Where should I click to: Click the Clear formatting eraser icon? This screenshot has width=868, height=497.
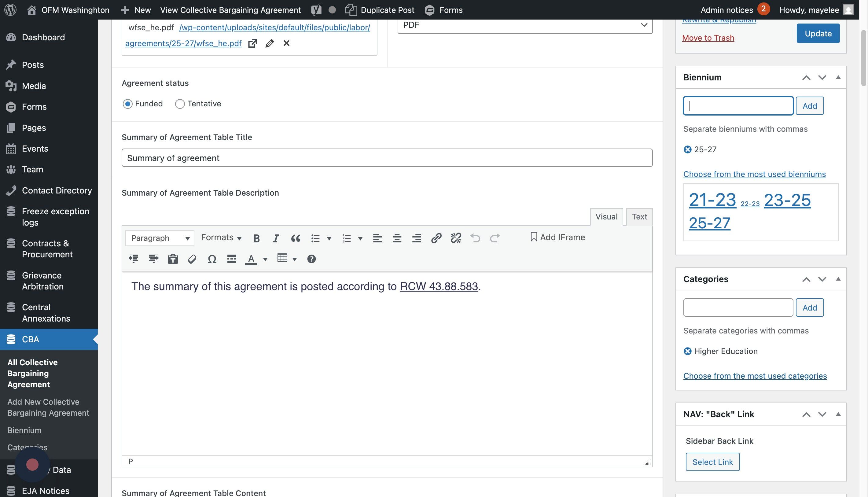[x=192, y=259]
